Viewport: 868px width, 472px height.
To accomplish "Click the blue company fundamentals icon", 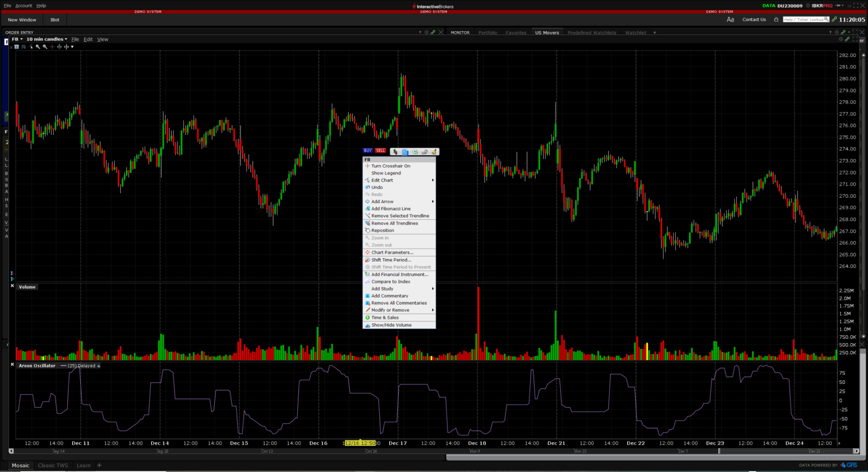I will click(405, 151).
